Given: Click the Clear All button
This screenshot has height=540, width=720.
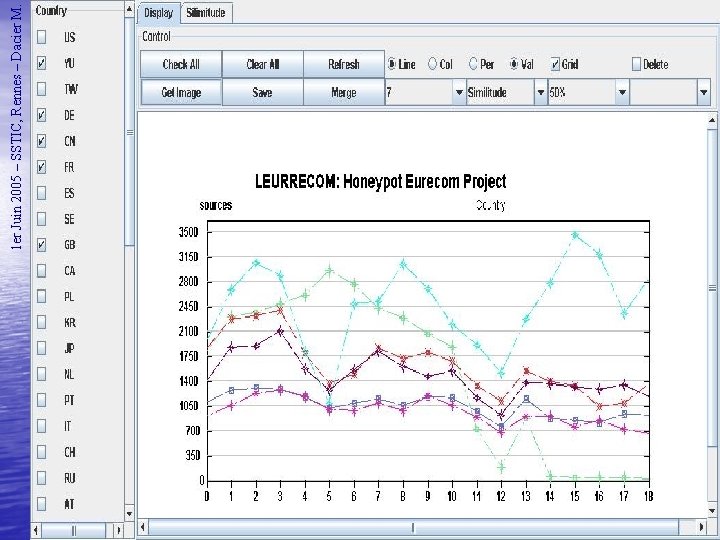Looking at the screenshot, I should click(263, 64).
